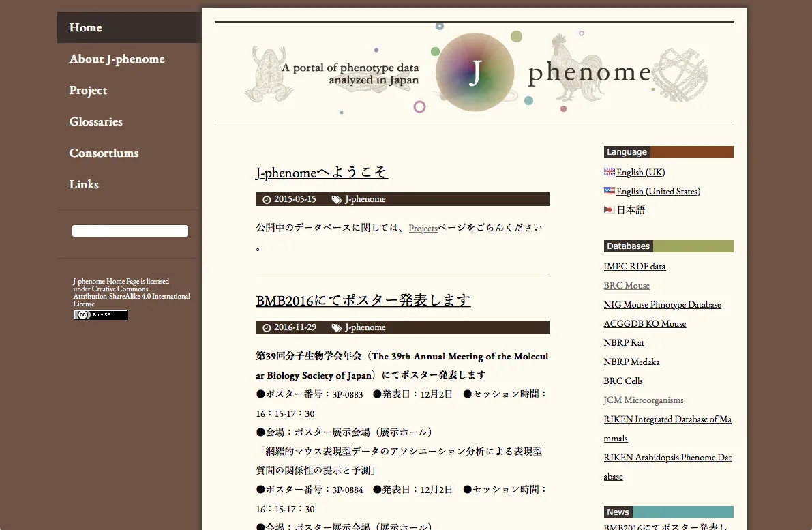Click the Language section header
This screenshot has height=530, width=812.
click(669, 152)
